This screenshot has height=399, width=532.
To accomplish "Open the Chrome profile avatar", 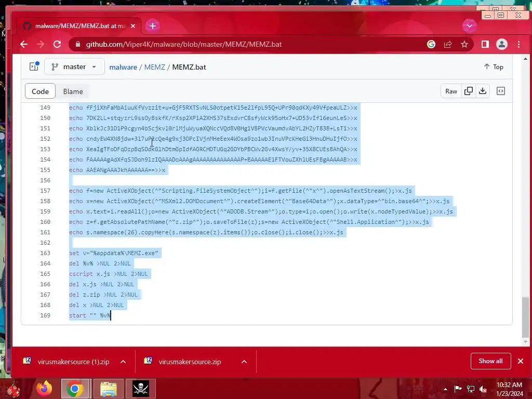I will 502,45.
